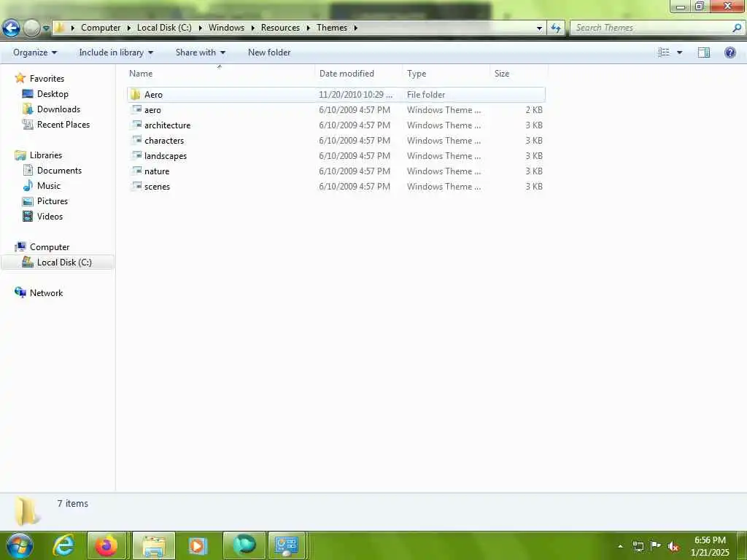This screenshot has width=747, height=560.
Task: Click Windows in the address breadcrumb
Action: click(x=226, y=28)
